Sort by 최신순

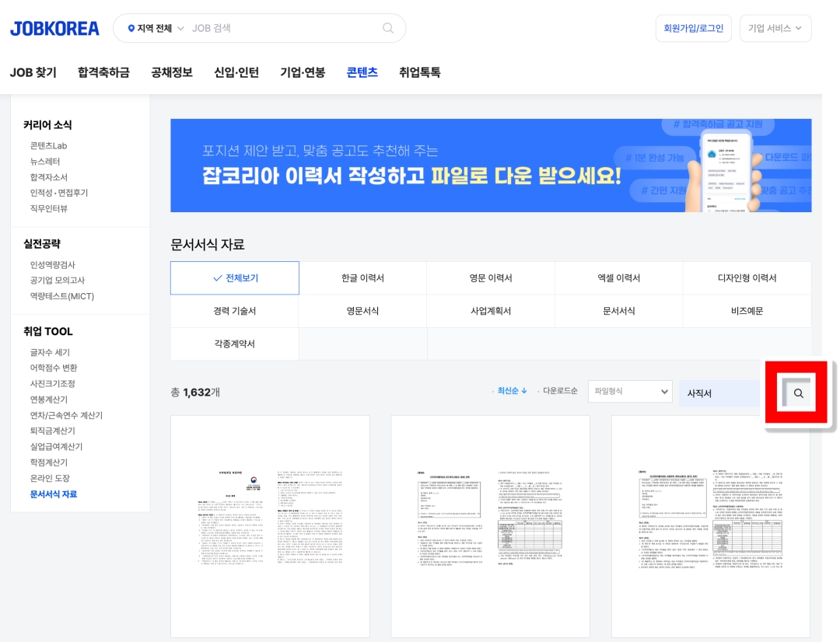tap(512, 391)
